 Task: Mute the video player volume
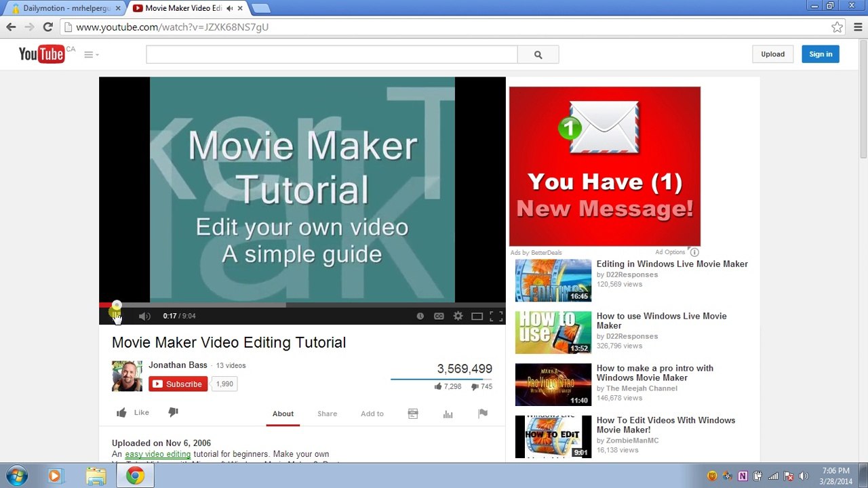tap(144, 316)
